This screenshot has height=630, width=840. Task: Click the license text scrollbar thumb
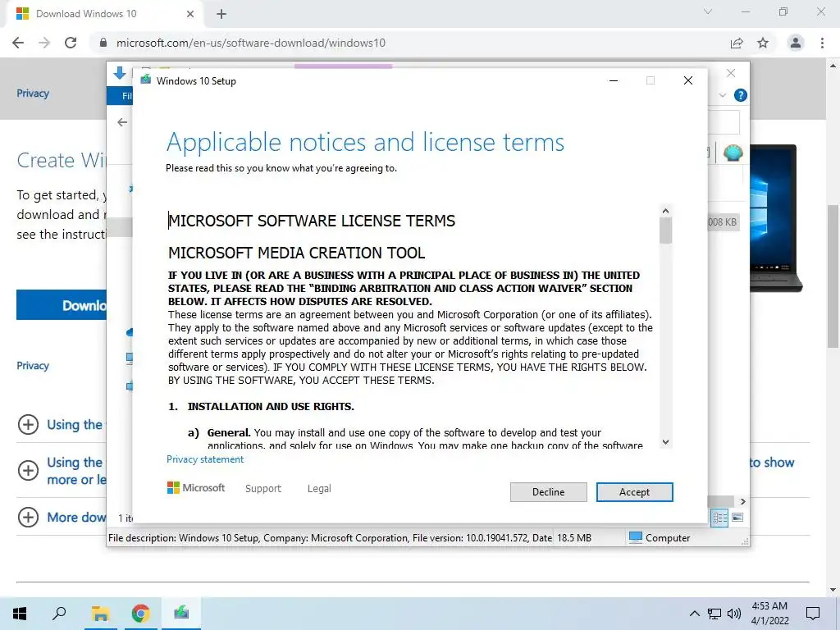(x=665, y=231)
